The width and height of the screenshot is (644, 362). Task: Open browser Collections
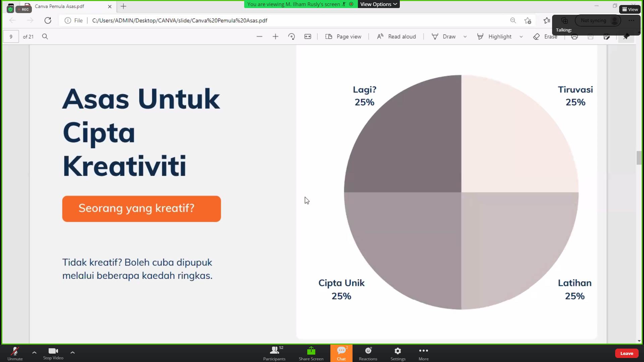tap(565, 20)
